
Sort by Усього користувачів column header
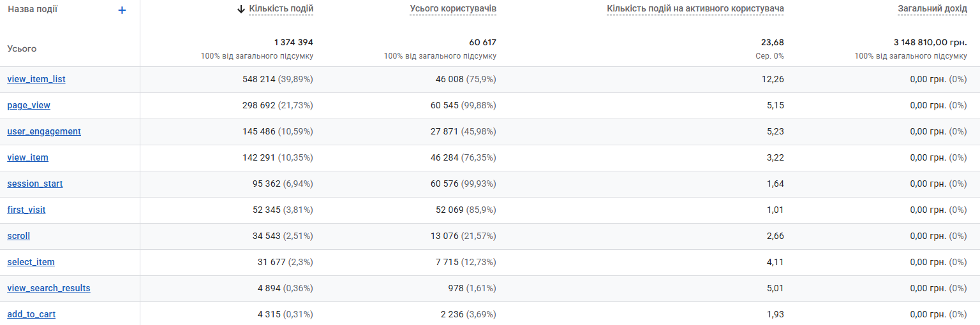tap(453, 9)
